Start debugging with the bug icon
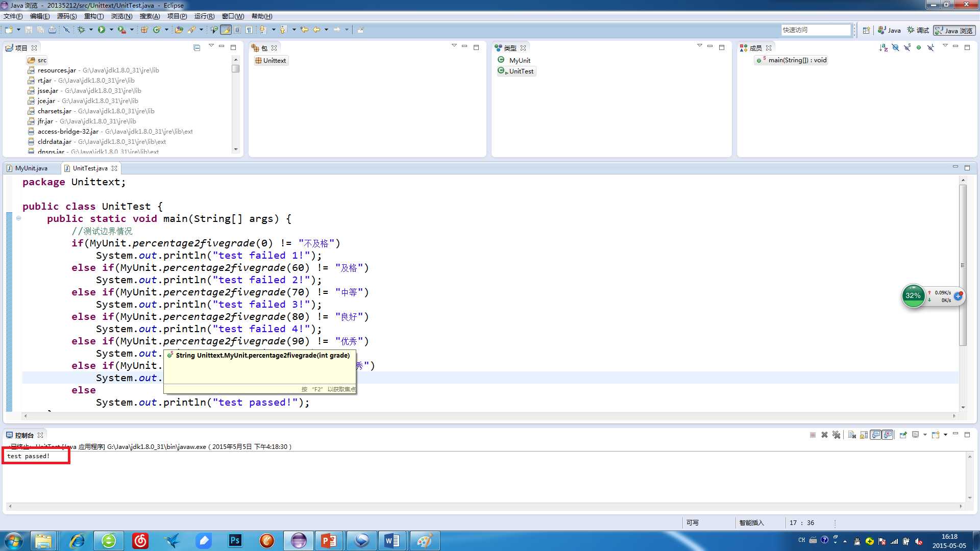 81,30
